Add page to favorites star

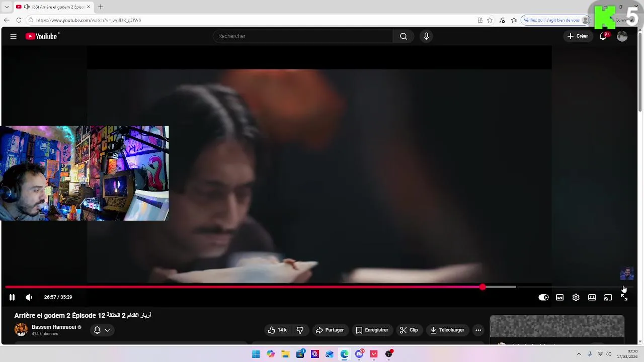[490, 20]
